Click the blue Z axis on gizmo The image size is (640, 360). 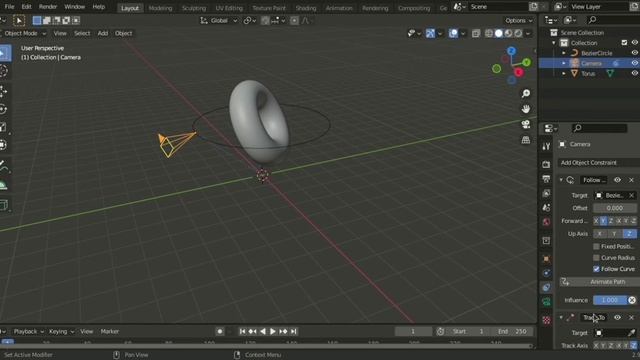(511, 51)
